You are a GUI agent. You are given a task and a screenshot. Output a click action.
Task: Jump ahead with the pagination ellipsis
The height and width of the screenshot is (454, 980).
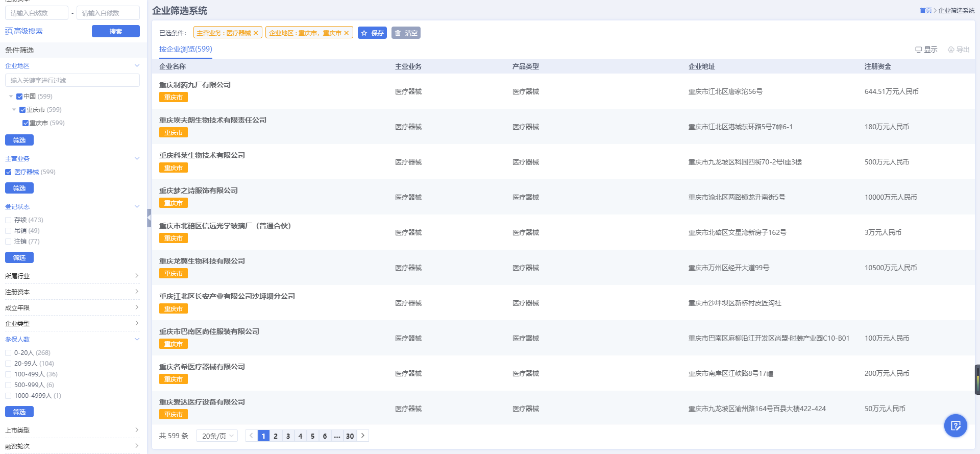coord(337,436)
